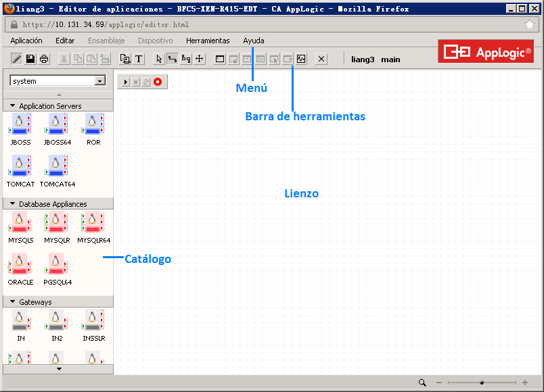
Task: Open the Ayuda menu
Action: pos(254,41)
